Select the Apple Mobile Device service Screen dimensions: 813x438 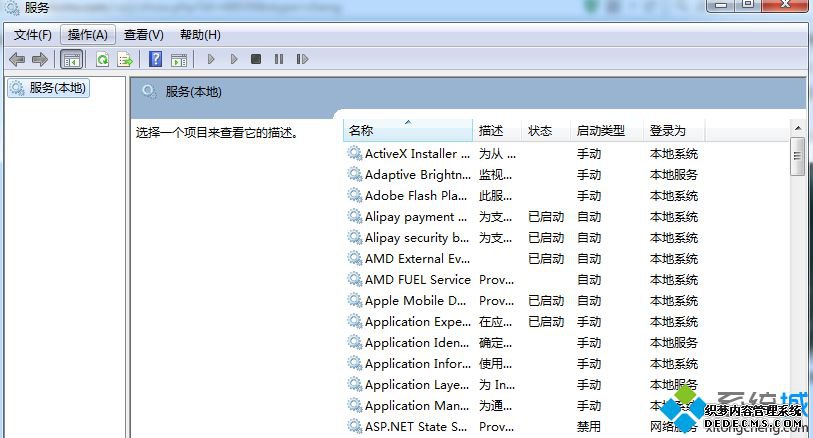point(523,301)
